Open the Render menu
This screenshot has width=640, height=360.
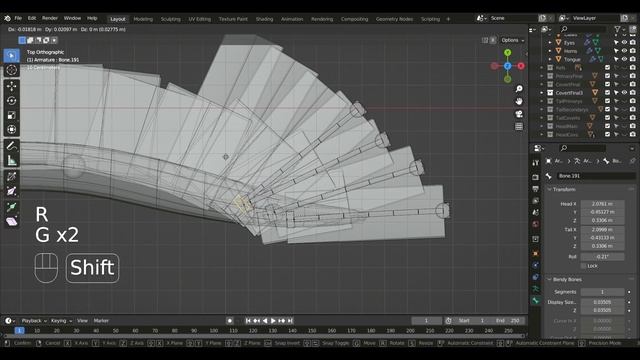[x=50, y=18]
